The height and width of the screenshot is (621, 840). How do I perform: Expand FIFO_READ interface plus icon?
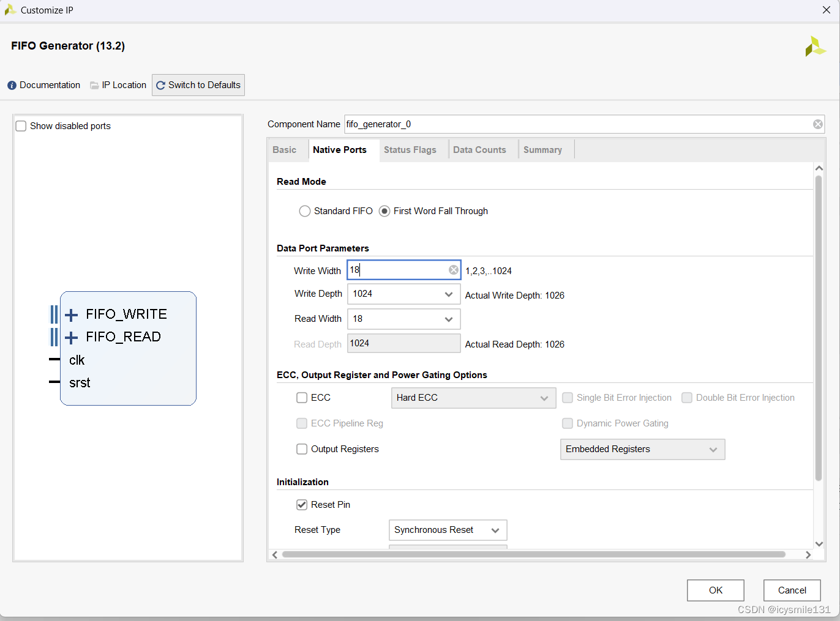(72, 338)
